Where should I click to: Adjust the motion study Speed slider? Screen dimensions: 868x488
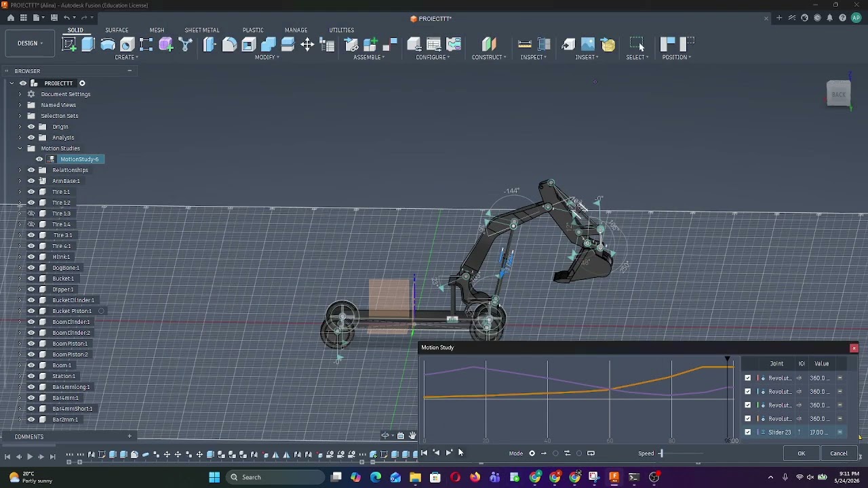click(661, 453)
